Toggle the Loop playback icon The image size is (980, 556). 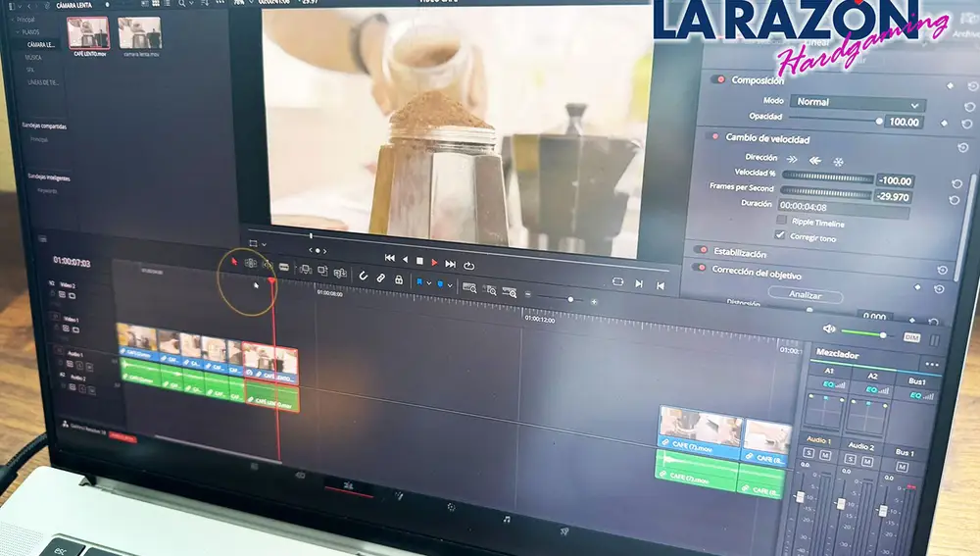468,266
